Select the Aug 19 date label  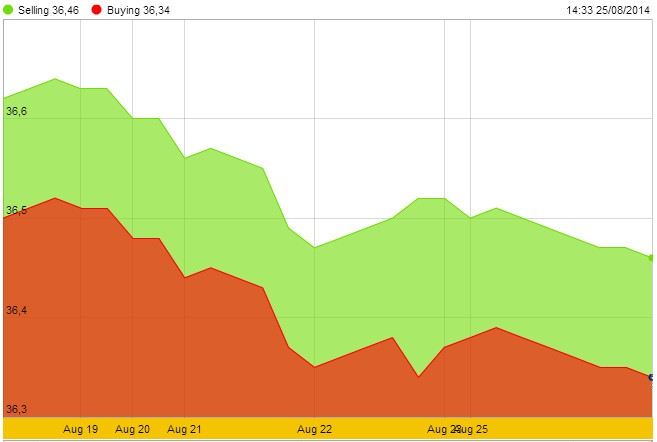[x=80, y=429]
